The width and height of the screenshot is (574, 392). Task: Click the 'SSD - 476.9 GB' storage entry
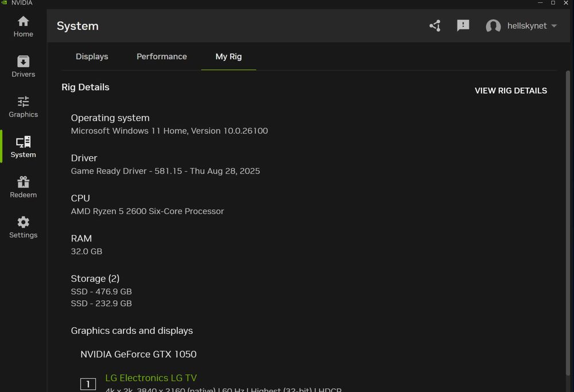[x=101, y=292]
